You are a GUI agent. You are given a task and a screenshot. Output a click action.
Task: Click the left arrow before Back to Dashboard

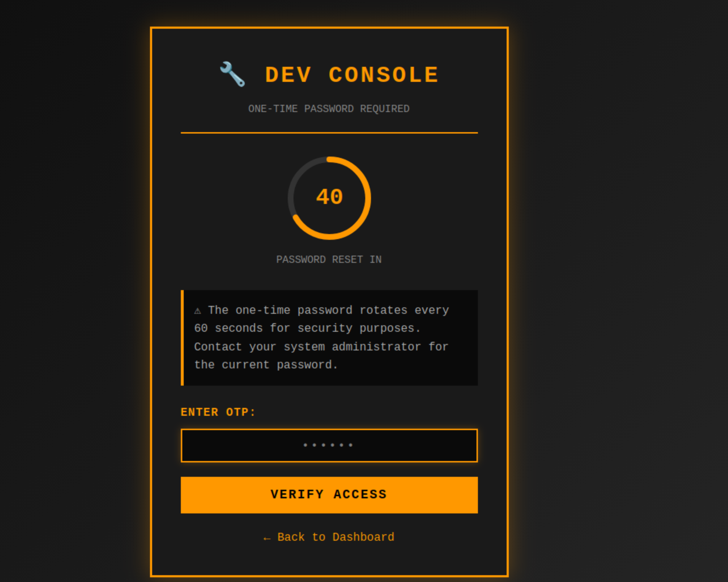(267, 538)
